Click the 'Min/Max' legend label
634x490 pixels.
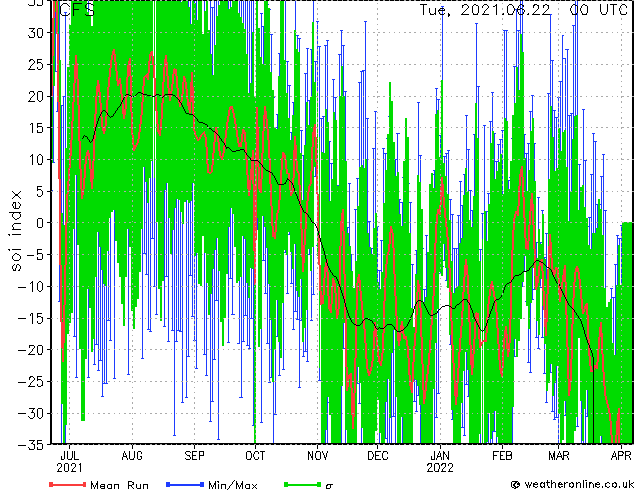pyautogui.click(x=232, y=485)
